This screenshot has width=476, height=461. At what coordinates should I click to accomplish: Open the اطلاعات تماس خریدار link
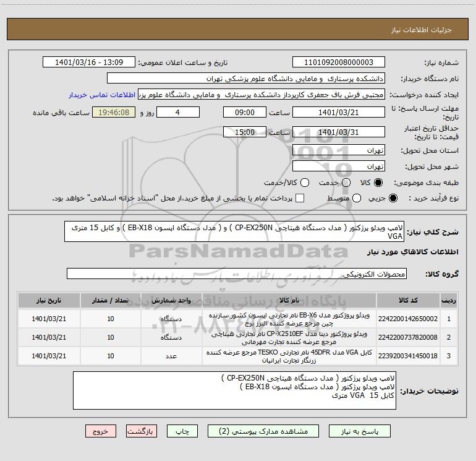tap(102, 95)
